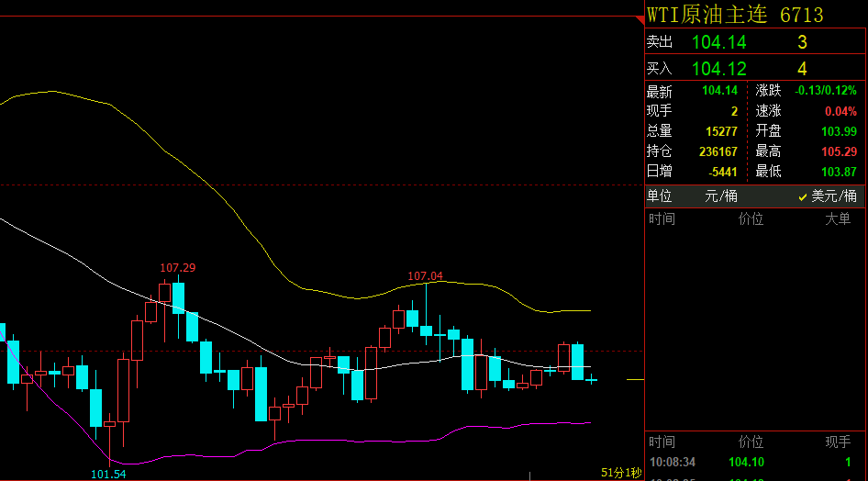868x481 pixels.
Task: Select the 元/桶 unit option
Action: (x=721, y=196)
